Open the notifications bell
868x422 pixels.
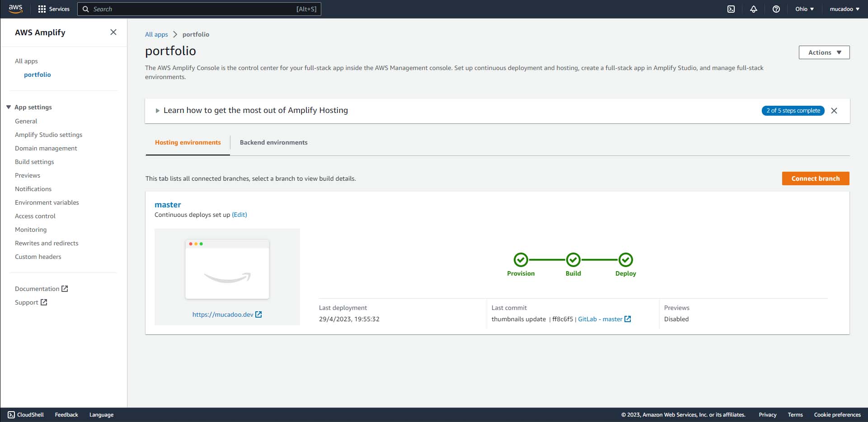(754, 9)
